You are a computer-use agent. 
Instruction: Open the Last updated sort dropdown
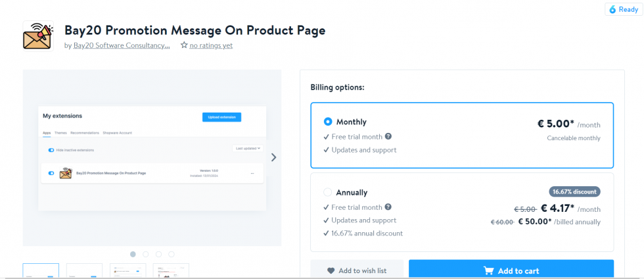coord(248,148)
